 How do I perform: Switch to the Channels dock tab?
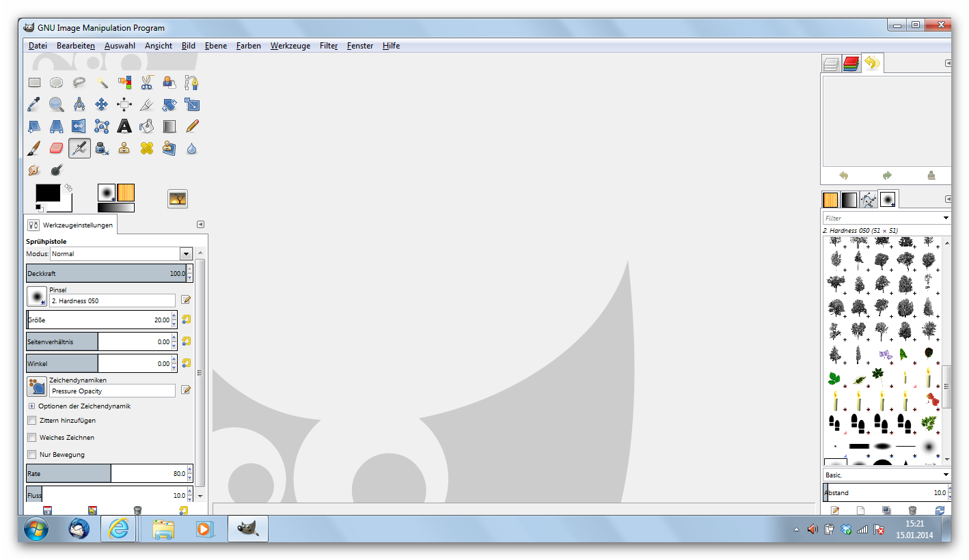[851, 64]
